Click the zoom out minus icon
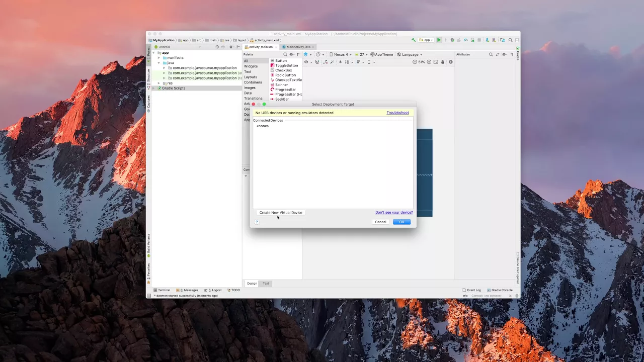 (415, 62)
